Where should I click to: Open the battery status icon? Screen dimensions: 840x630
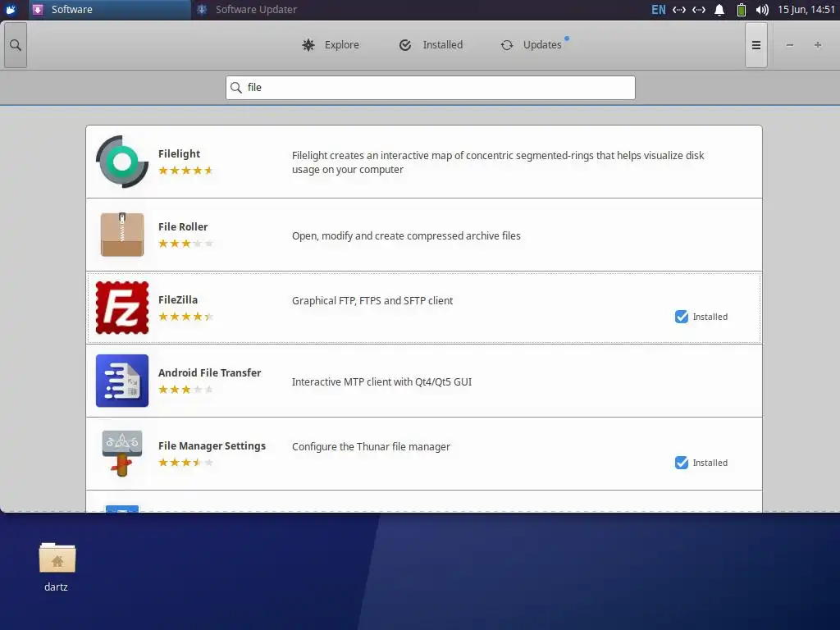742,10
